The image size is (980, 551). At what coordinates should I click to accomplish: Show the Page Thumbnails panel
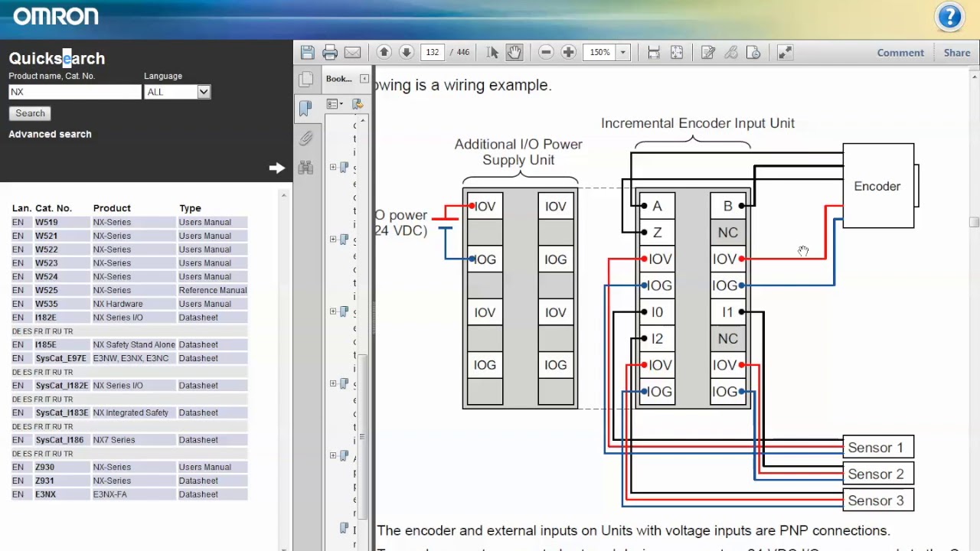(x=305, y=79)
